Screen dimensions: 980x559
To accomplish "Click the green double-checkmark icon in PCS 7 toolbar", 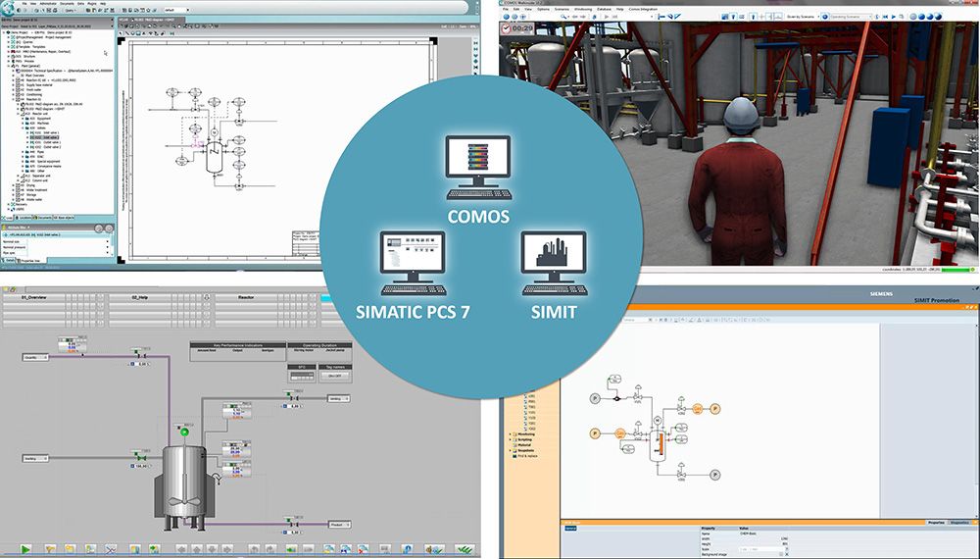I will click(465, 549).
